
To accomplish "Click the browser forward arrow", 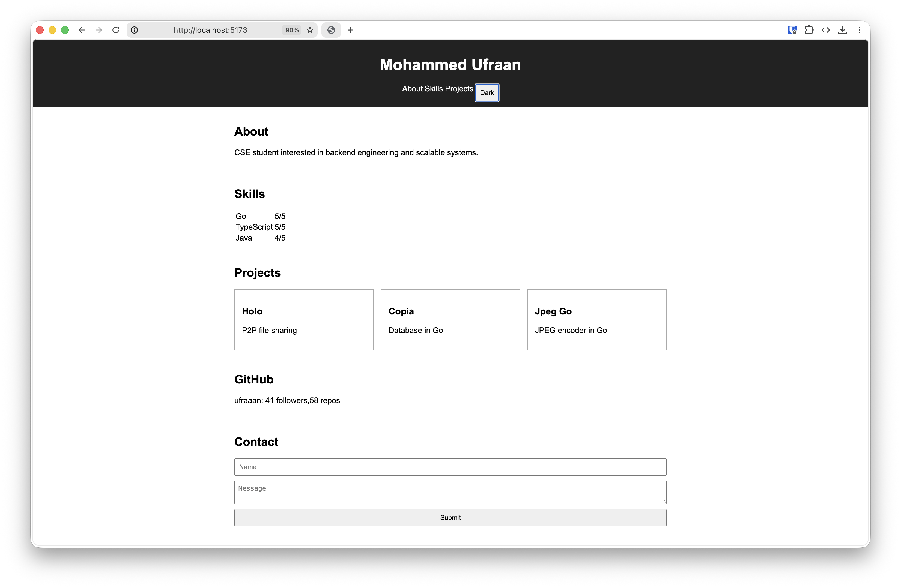I will tap(99, 30).
